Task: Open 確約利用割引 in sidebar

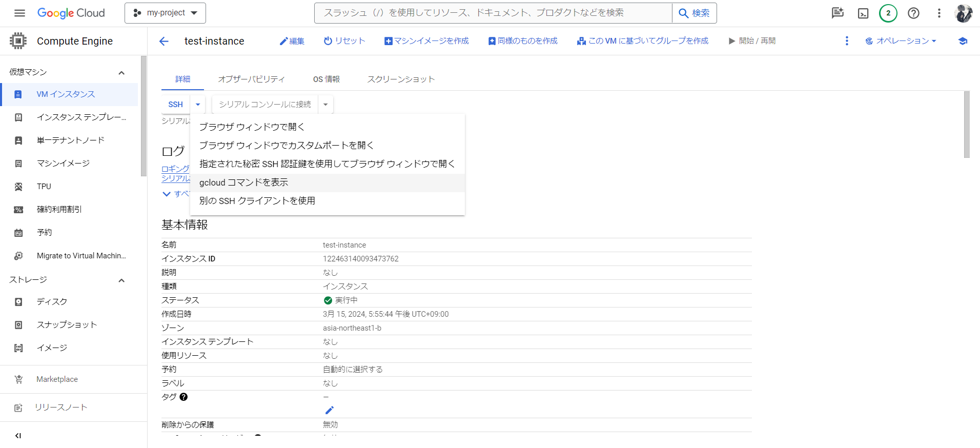Action: [x=69, y=210]
